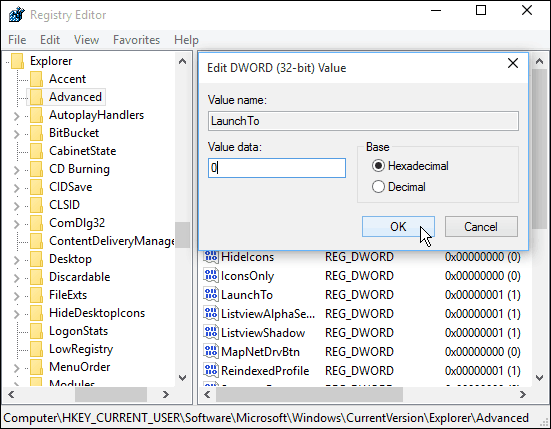Click values pane vertical scroll up arrow

[539, 61]
